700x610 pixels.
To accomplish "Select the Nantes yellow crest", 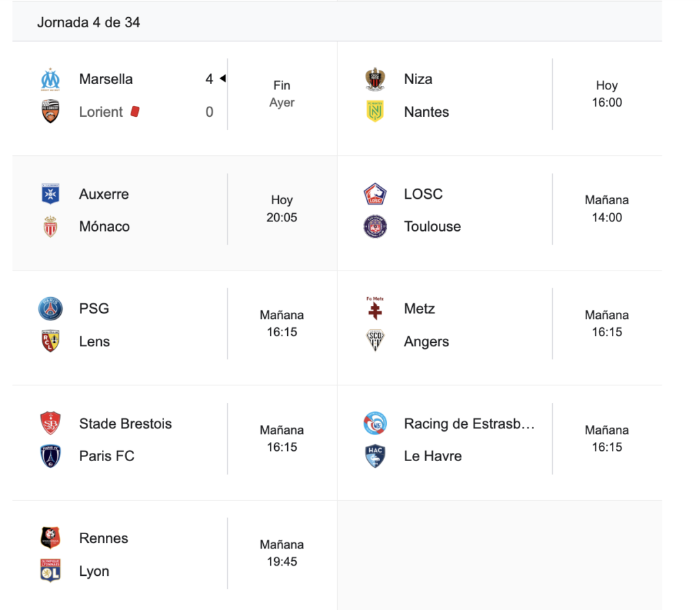I will 375,112.
